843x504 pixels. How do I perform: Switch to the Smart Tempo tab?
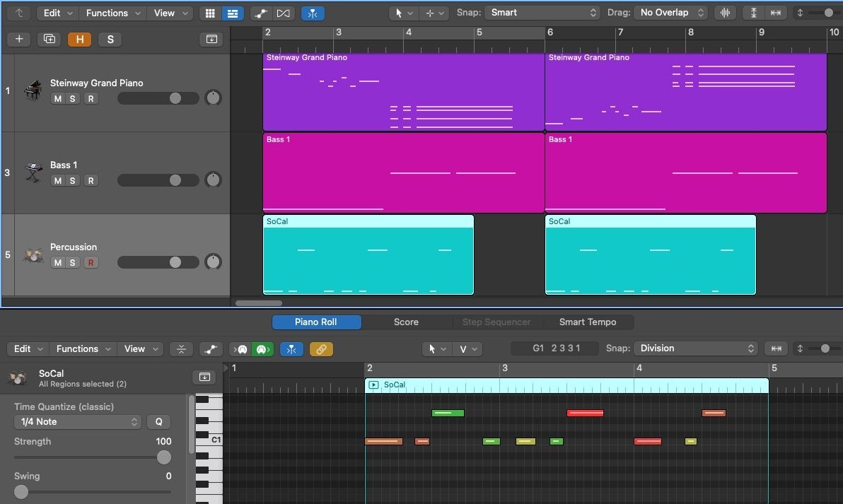point(588,322)
